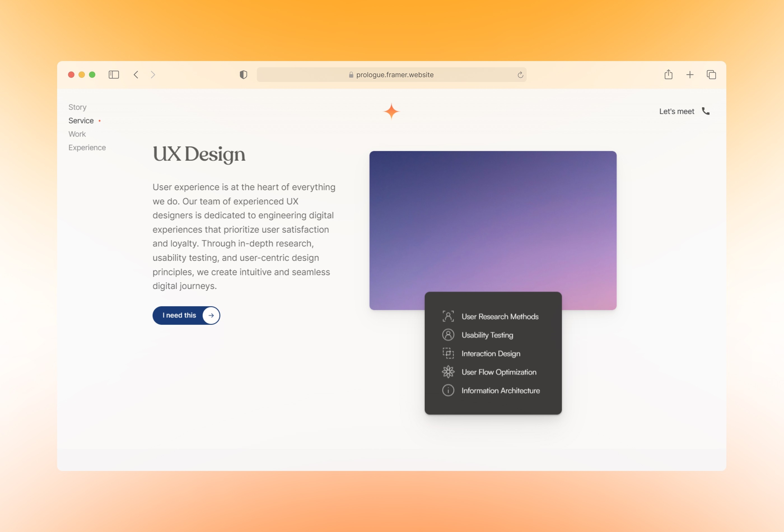Click the privacy shield icon in browser toolbar
This screenshot has width=784, height=532.
coord(243,74)
